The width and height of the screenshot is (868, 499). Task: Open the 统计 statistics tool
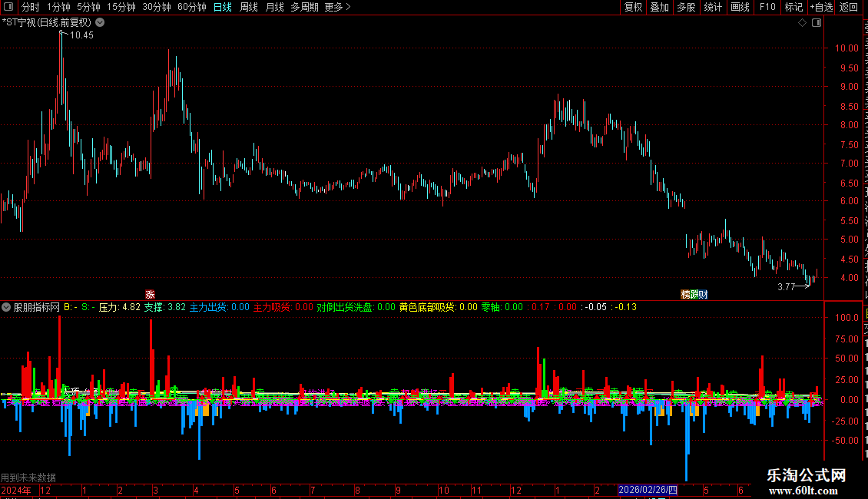point(713,7)
